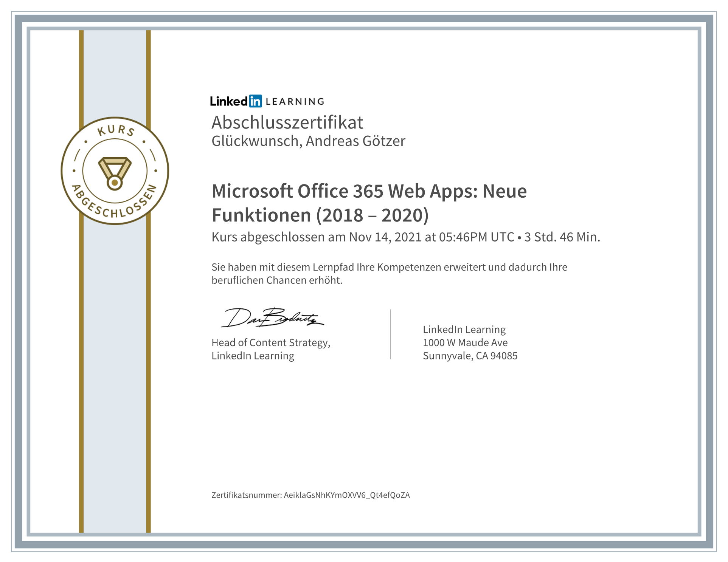Select 'Sunnyvale, CA 94085' line
Image resolution: width=728 pixels, height=562 pixels.
click(470, 356)
